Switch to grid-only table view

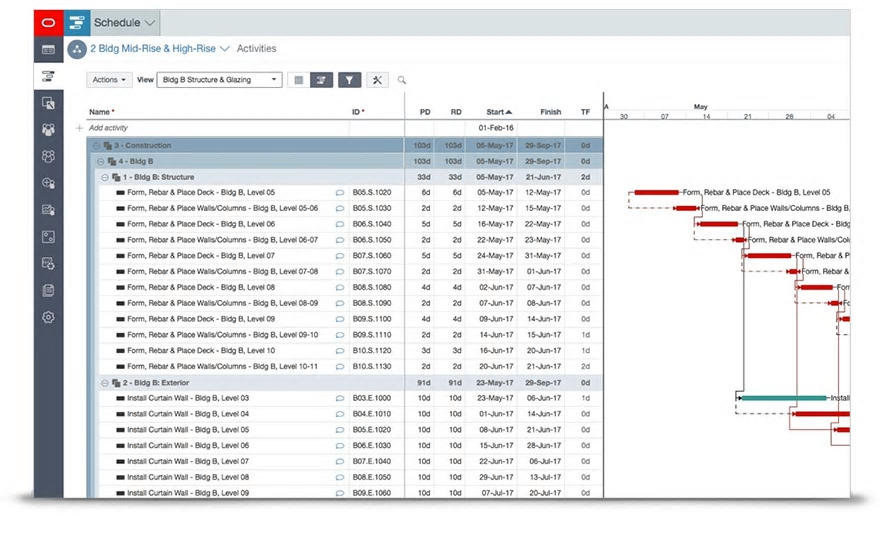tap(299, 80)
